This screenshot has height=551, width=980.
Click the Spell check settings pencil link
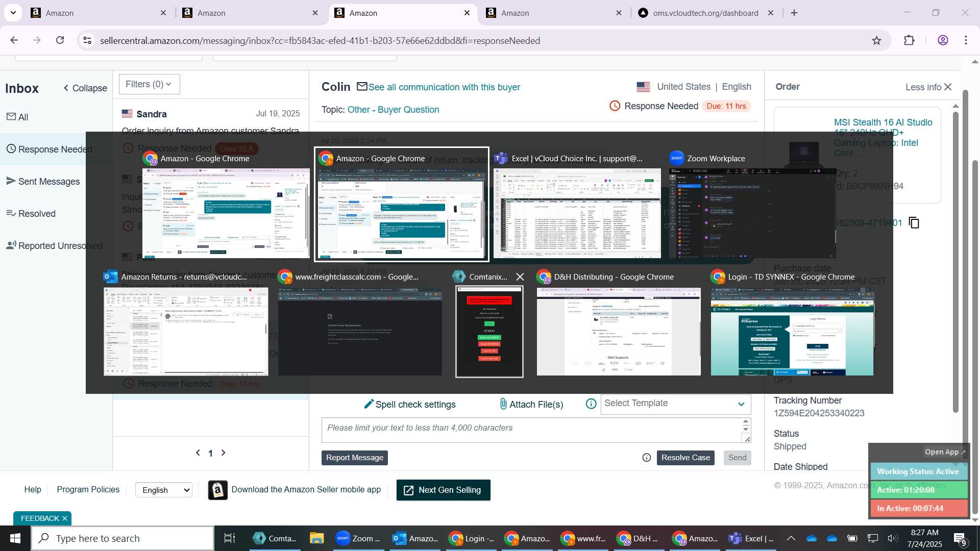pyautogui.click(x=409, y=404)
